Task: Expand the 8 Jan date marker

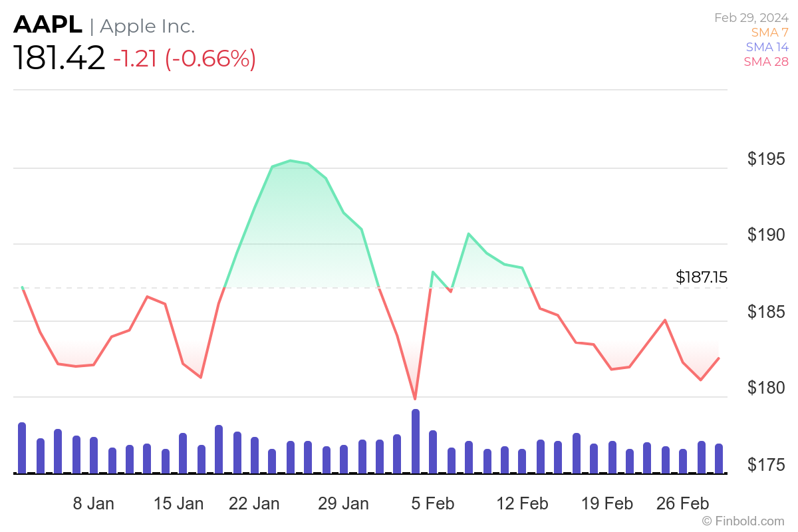Action: 93,503
